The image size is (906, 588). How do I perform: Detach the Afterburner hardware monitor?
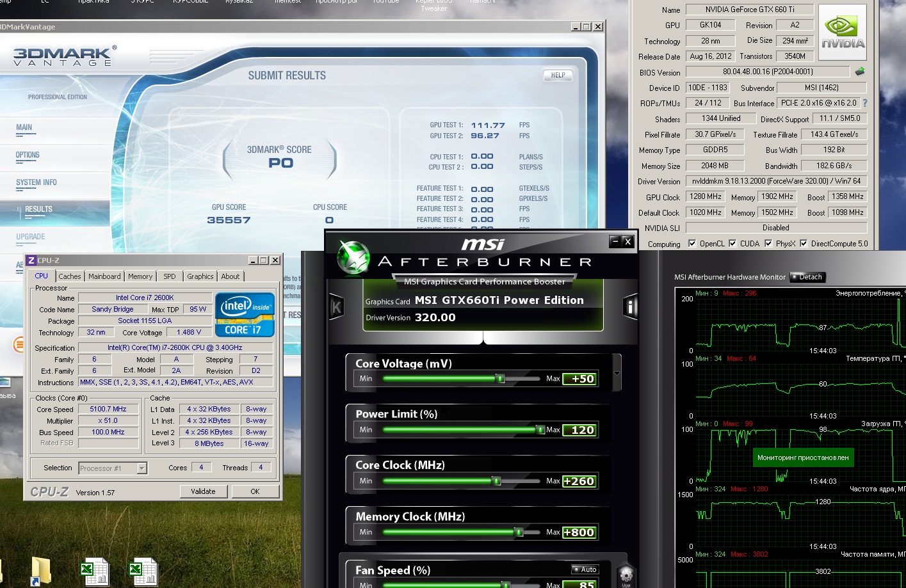807,277
